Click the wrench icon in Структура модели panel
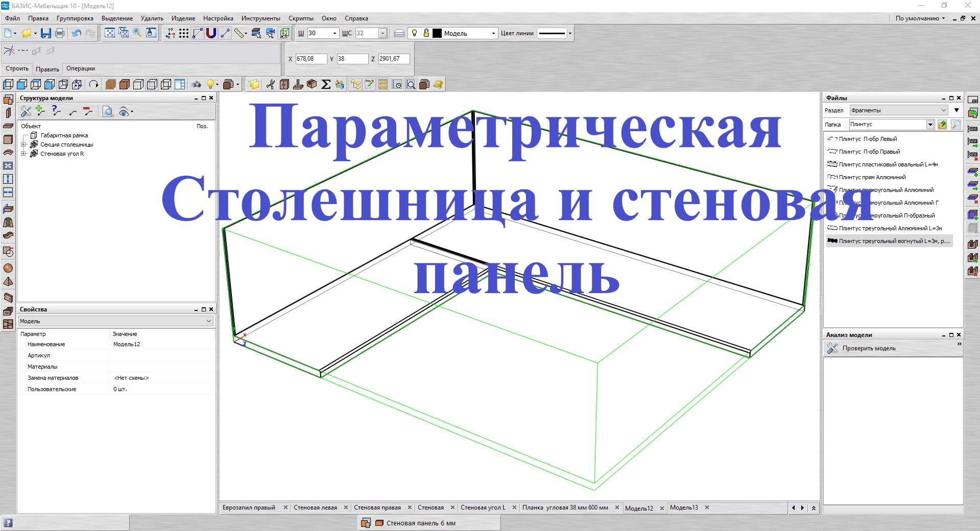 pyautogui.click(x=26, y=111)
